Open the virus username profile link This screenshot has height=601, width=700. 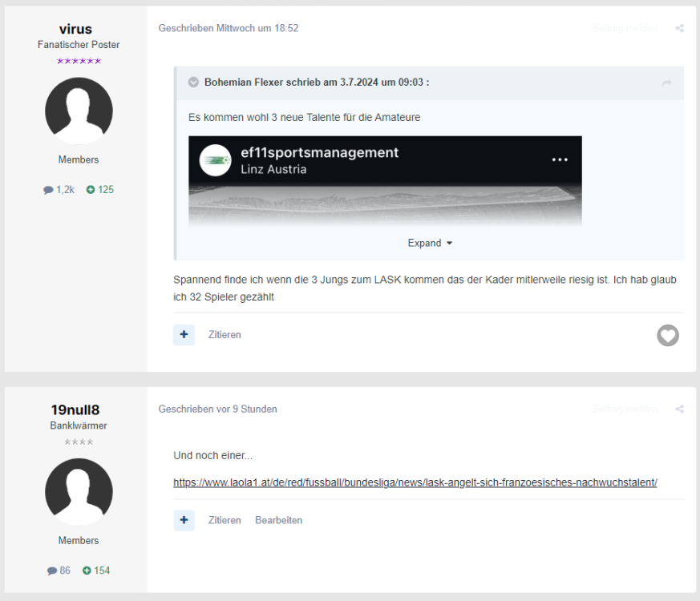pos(75,29)
